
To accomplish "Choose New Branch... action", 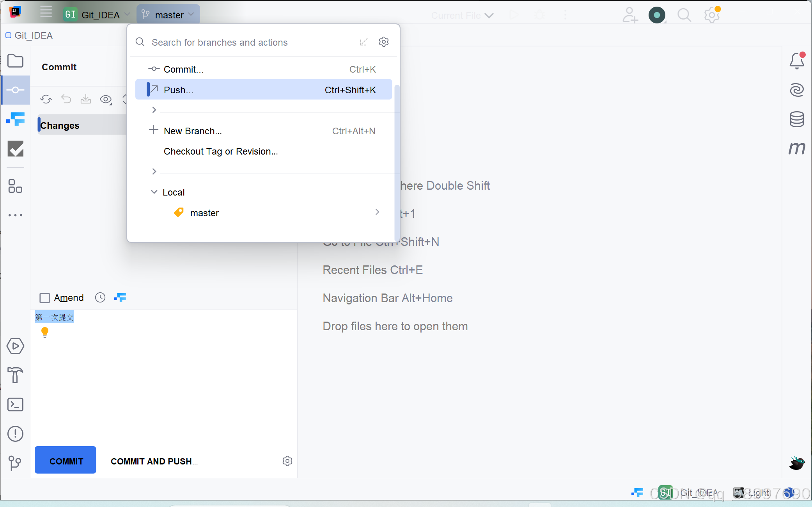I will (x=193, y=131).
